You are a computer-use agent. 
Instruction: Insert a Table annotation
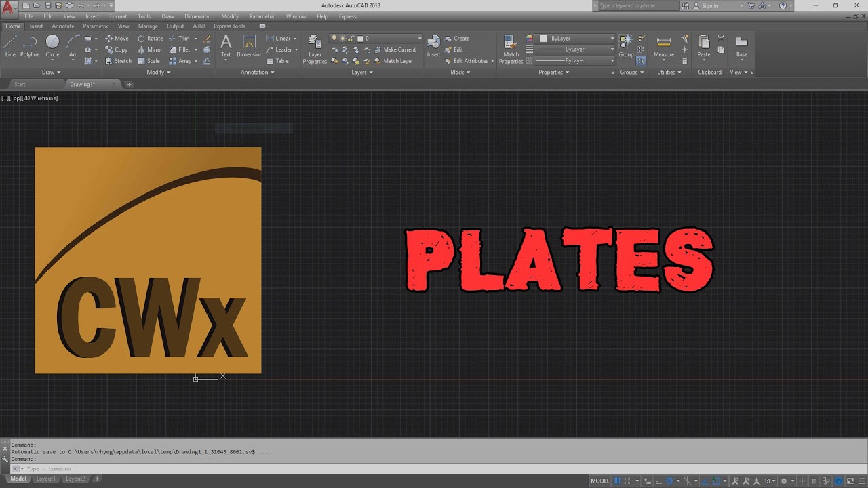pos(277,61)
